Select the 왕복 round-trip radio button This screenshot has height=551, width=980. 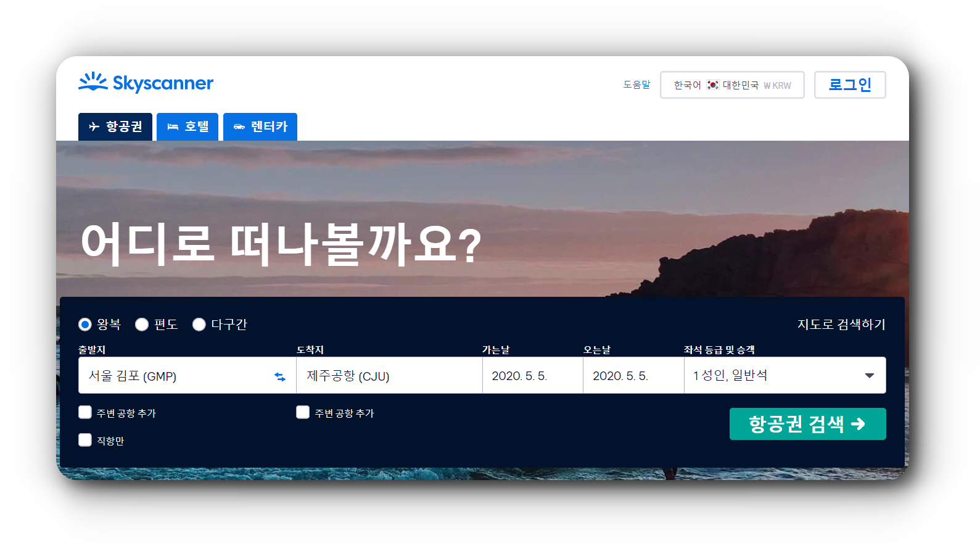(x=85, y=325)
